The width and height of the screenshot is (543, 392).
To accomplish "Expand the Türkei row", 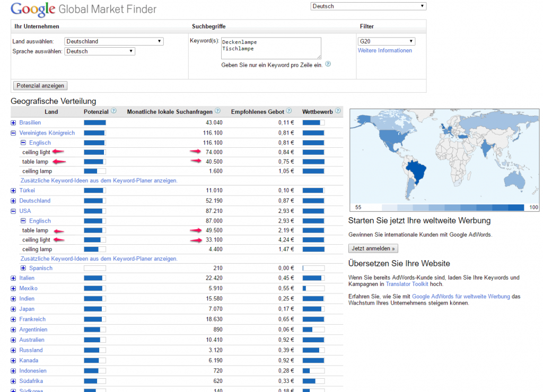I will click(x=13, y=191).
